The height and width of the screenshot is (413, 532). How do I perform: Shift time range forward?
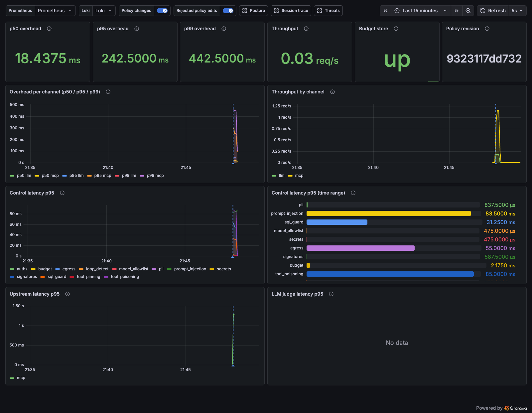pos(457,11)
